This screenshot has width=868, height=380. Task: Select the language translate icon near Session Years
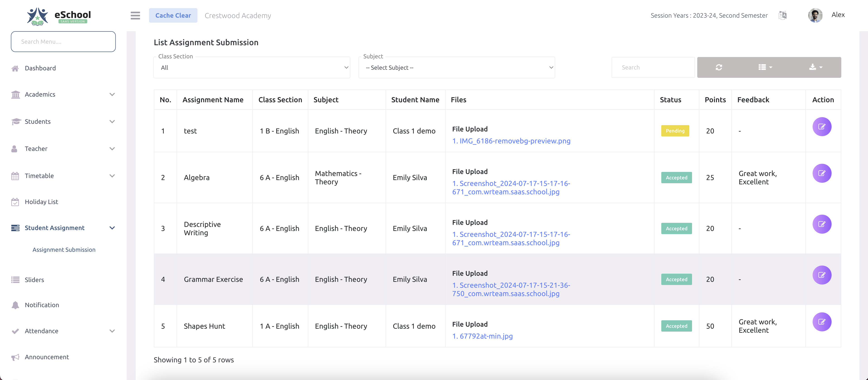click(x=783, y=15)
